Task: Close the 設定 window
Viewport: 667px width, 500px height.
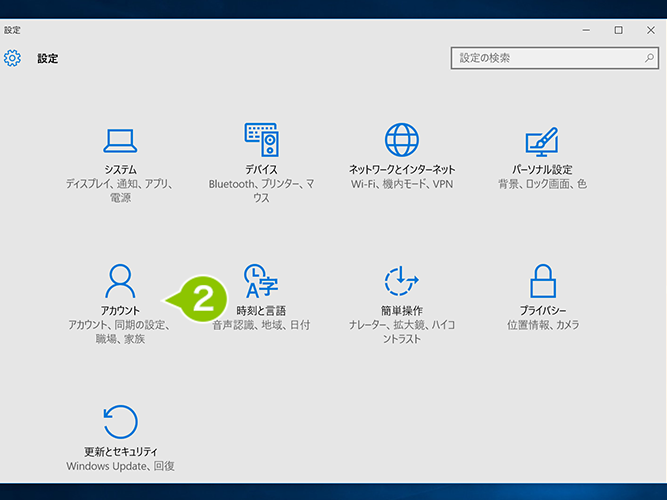Action: [651, 30]
